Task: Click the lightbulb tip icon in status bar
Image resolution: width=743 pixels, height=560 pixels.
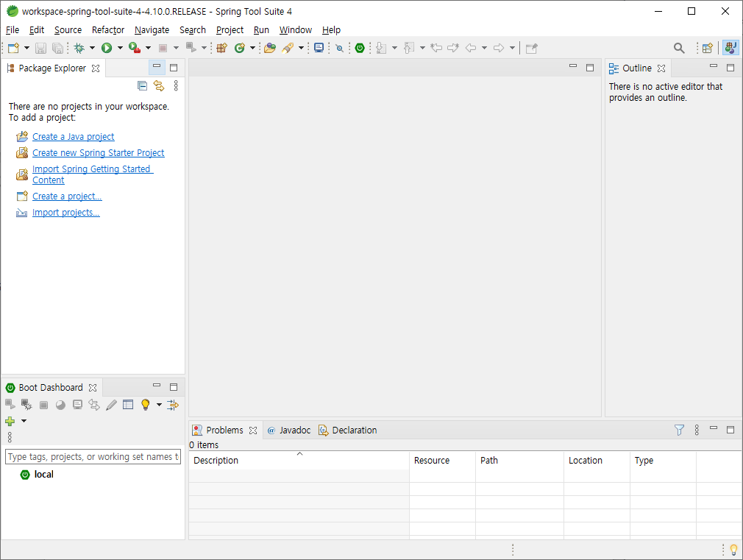Action: tap(733, 550)
